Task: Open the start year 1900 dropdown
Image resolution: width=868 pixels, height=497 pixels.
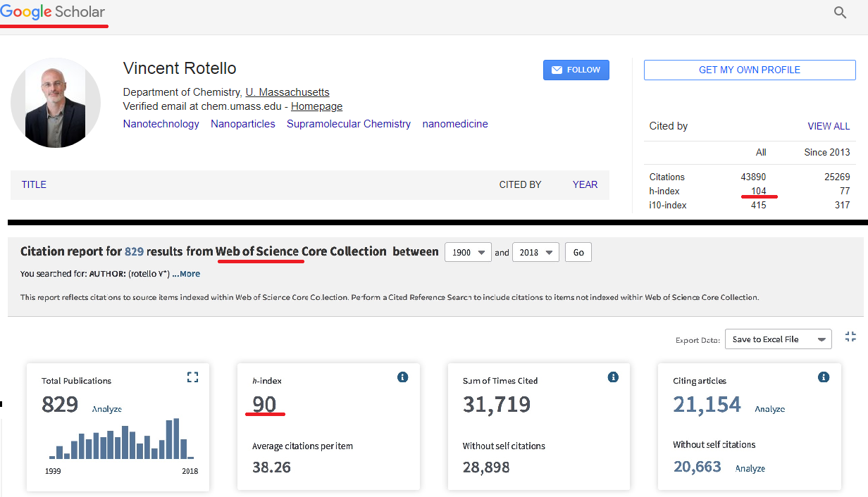Action: coord(468,253)
